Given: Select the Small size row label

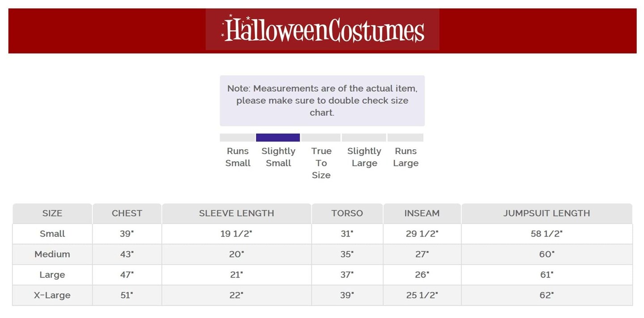Looking at the screenshot, I should [x=52, y=234].
